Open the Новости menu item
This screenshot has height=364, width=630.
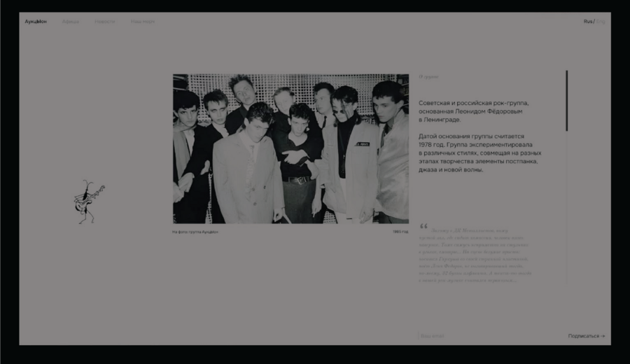point(104,21)
